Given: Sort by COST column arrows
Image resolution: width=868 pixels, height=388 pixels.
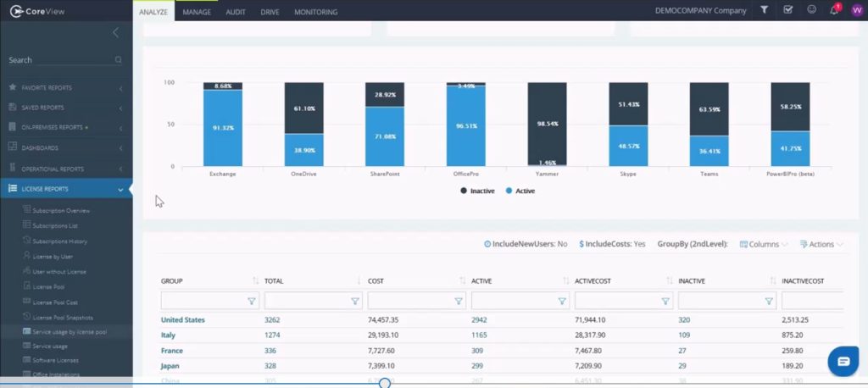Looking at the screenshot, I should [462, 281].
